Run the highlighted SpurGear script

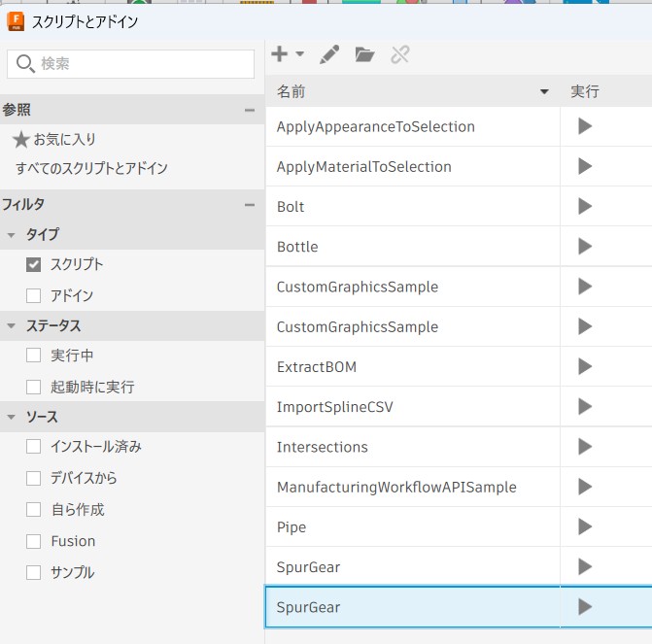pos(585,606)
